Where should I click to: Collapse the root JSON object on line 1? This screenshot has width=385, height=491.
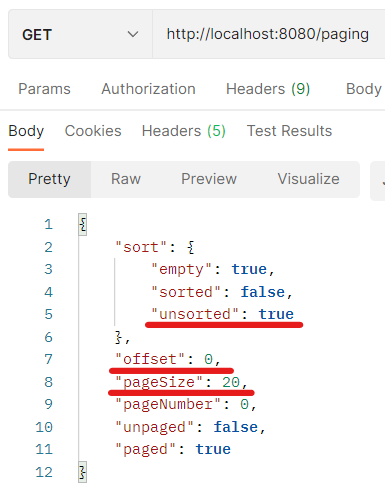click(x=83, y=224)
